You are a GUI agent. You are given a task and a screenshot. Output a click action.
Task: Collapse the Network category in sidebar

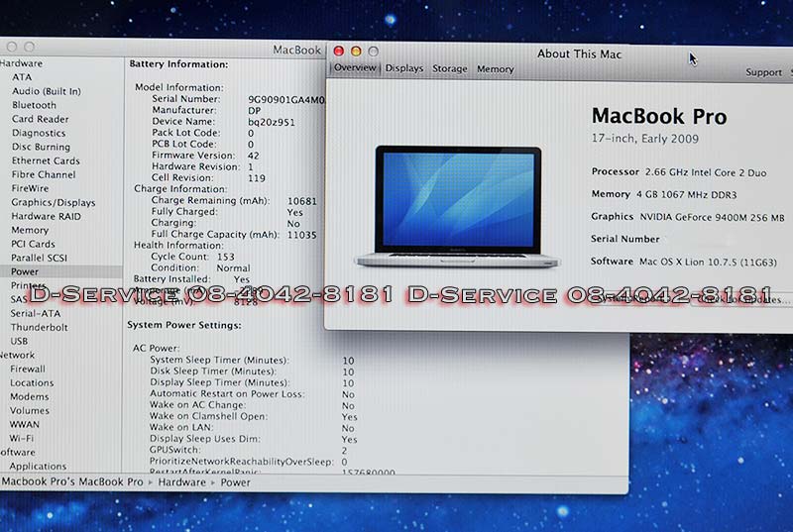[x=17, y=355]
